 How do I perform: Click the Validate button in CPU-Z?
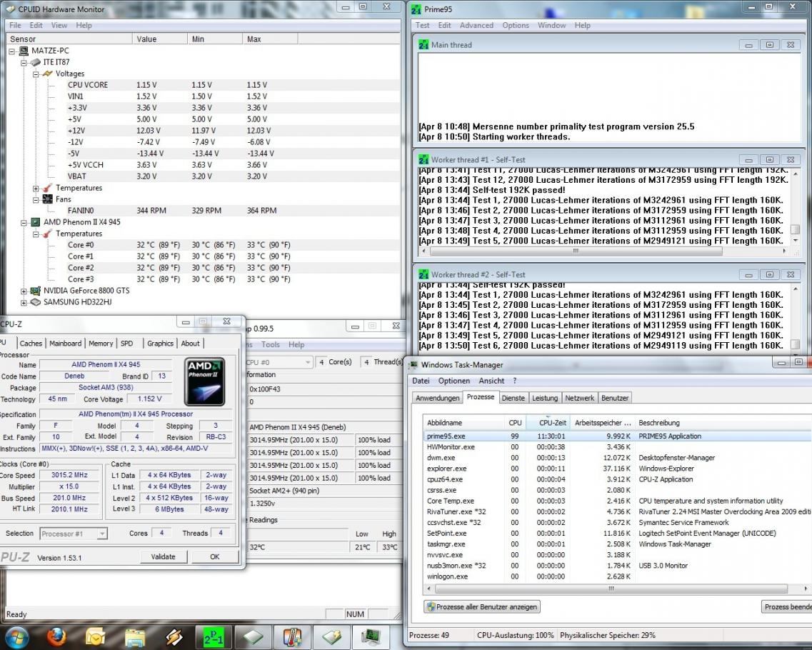point(163,556)
